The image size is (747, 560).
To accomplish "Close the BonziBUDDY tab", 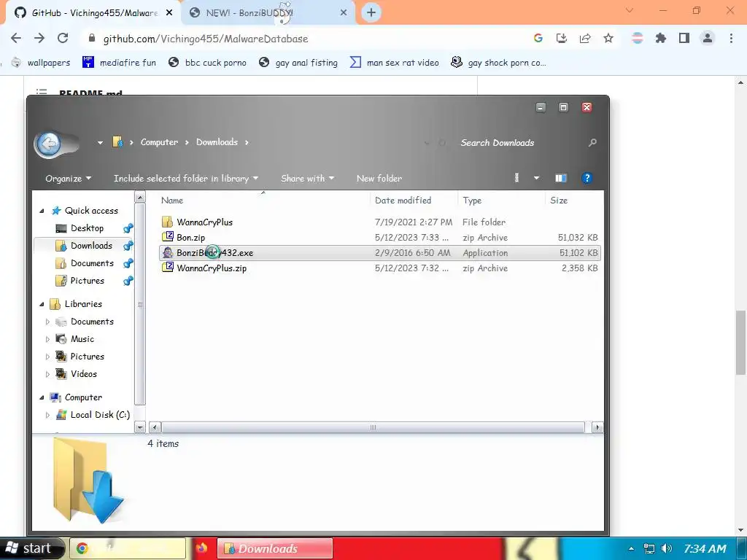I will pyautogui.click(x=344, y=13).
